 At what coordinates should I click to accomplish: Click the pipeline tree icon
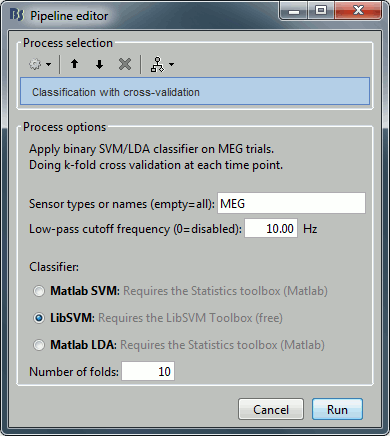(157, 64)
